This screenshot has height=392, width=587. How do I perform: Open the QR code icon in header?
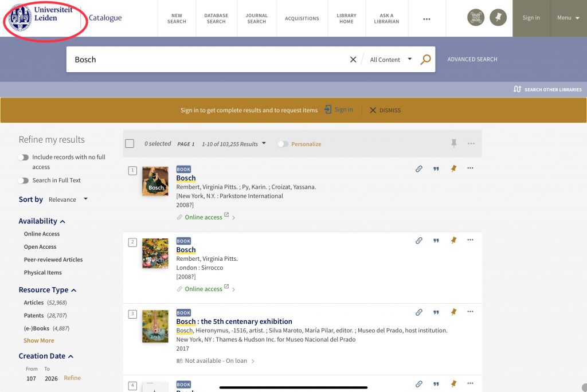476,18
